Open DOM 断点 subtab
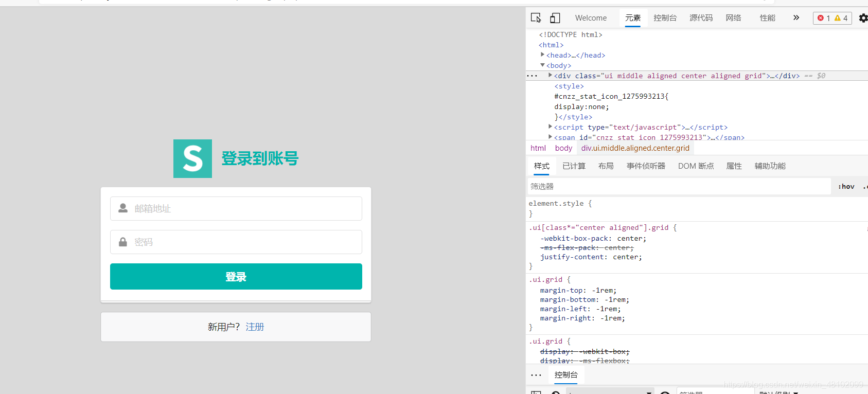The image size is (868, 394). click(x=696, y=166)
